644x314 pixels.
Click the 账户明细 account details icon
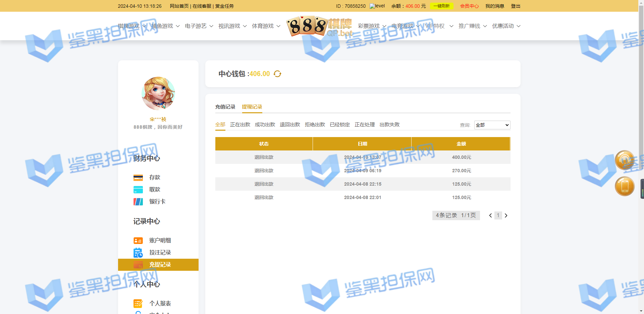click(138, 241)
